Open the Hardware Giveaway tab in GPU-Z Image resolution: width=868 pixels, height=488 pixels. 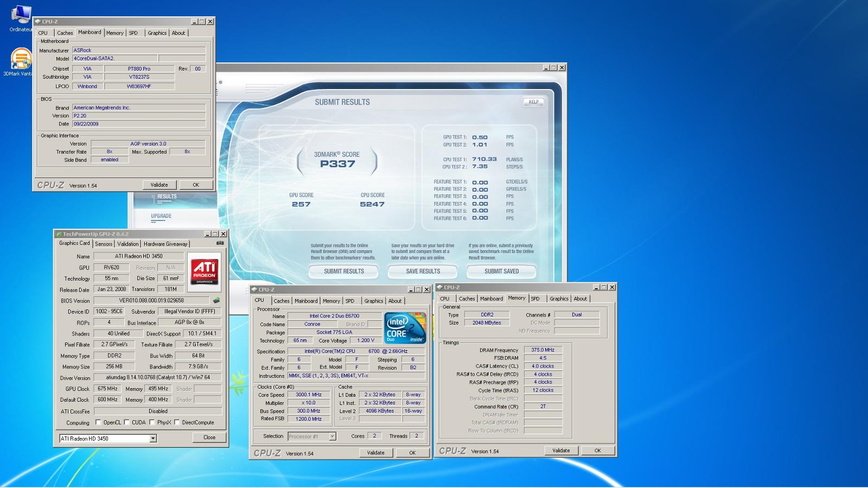coord(165,244)
